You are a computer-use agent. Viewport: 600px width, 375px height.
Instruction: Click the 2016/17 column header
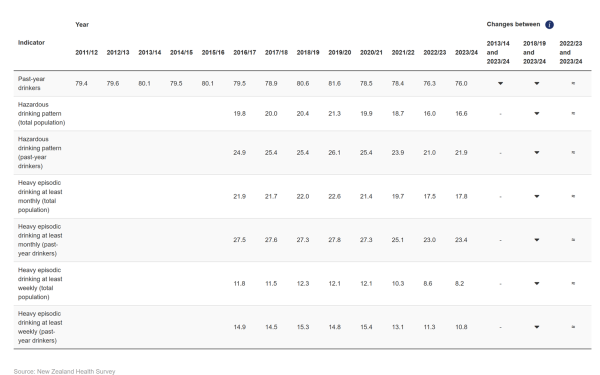245,52
